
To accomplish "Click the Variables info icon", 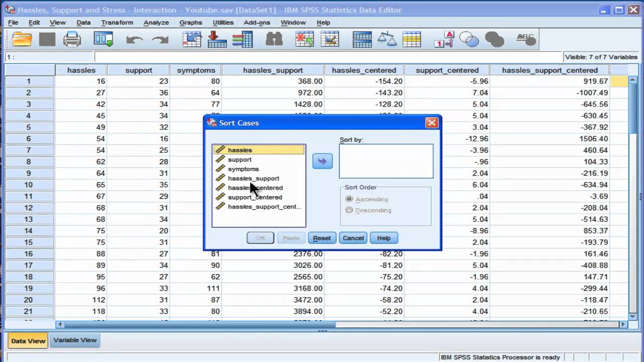I will point(242,39).
